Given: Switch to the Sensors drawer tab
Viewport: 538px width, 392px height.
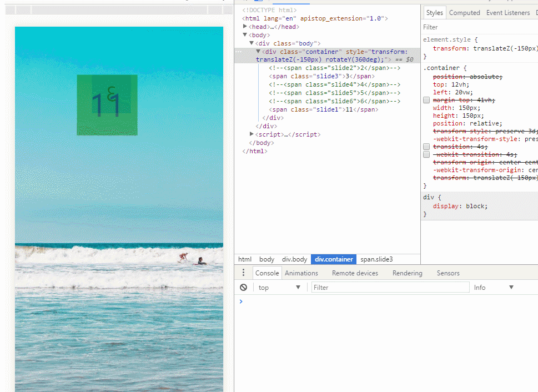Looking at the screenshot, I should tap(448, 273).
